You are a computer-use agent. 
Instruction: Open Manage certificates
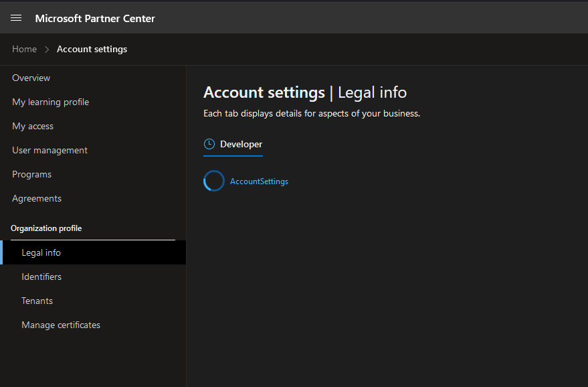pos(61,325)
